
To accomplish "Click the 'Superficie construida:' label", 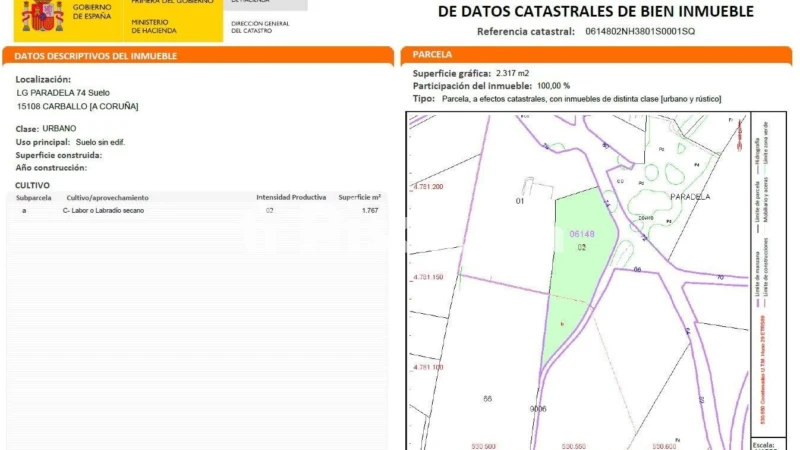I will point(59,155).
